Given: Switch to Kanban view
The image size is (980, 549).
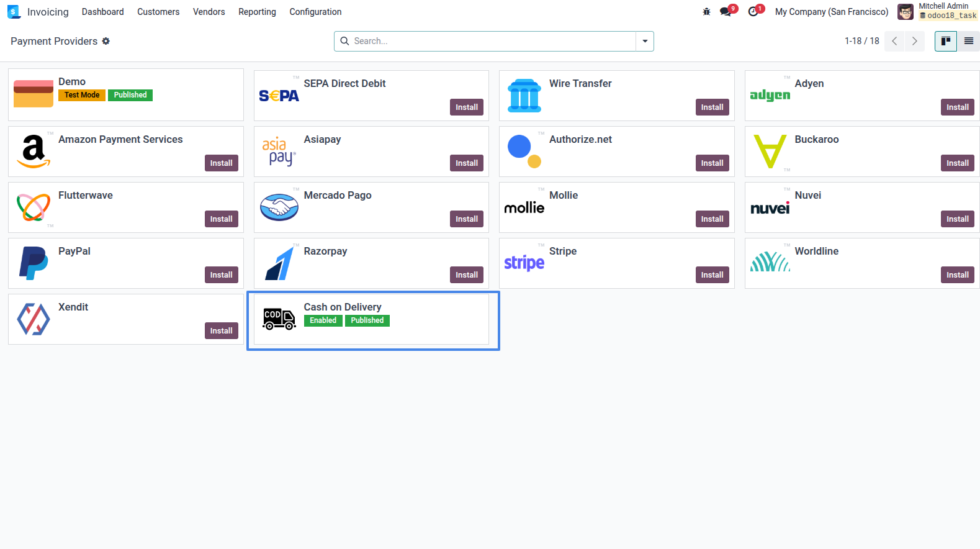Looking at the screenshot, I should [946, 41].
